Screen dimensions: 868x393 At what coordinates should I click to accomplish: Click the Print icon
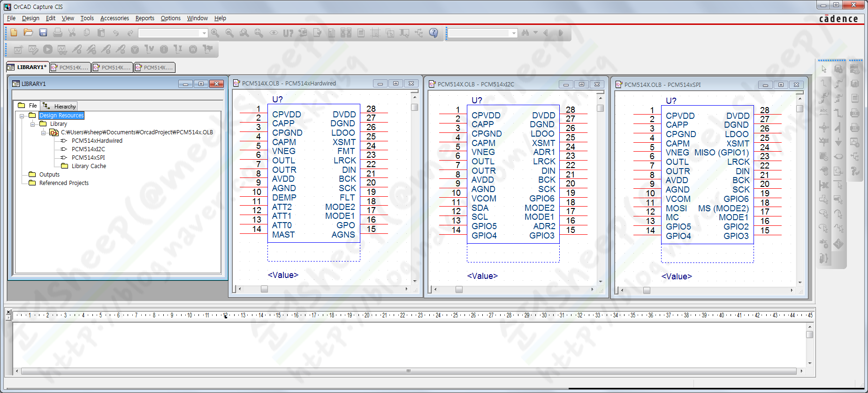tap(58, 33)
